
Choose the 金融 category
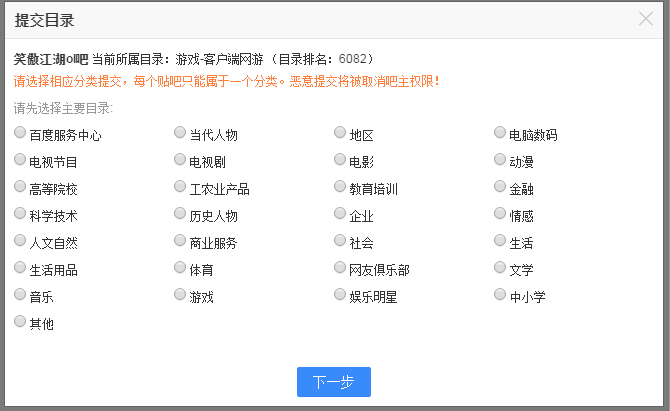pyautogui.click(x=500, y=186)
